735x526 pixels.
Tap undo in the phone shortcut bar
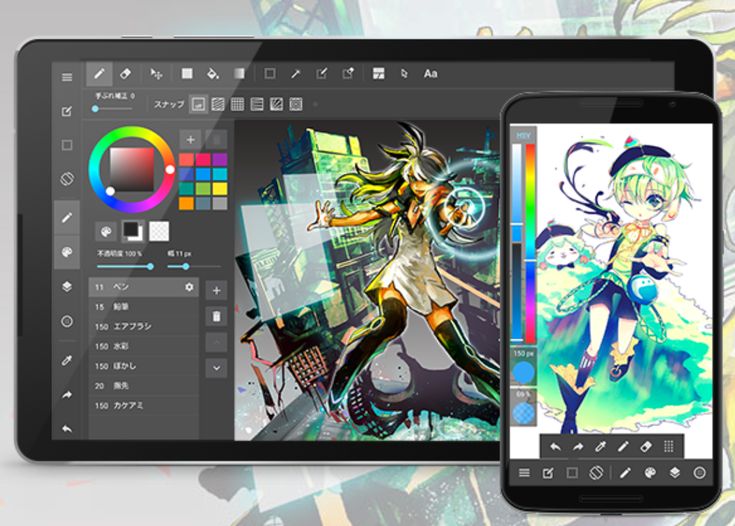tap(555, 447)
